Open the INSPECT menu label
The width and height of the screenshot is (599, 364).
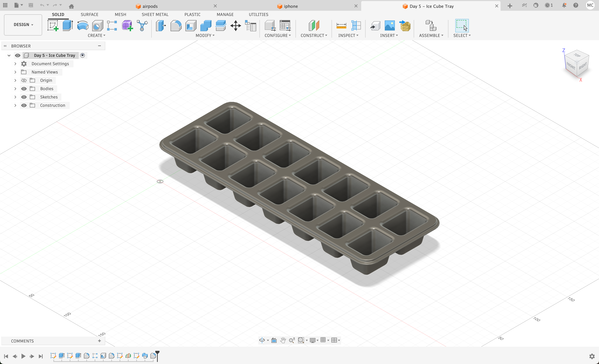click(348, 36)
